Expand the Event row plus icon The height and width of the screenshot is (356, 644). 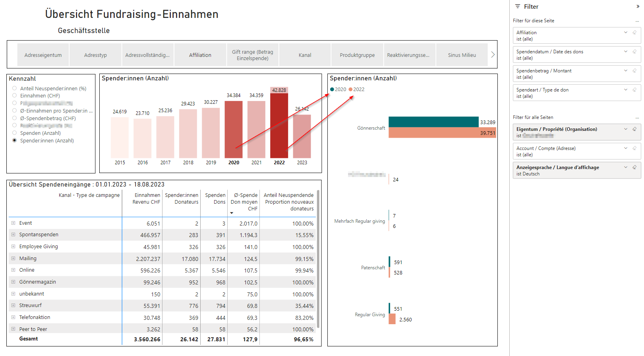(13, 223)
